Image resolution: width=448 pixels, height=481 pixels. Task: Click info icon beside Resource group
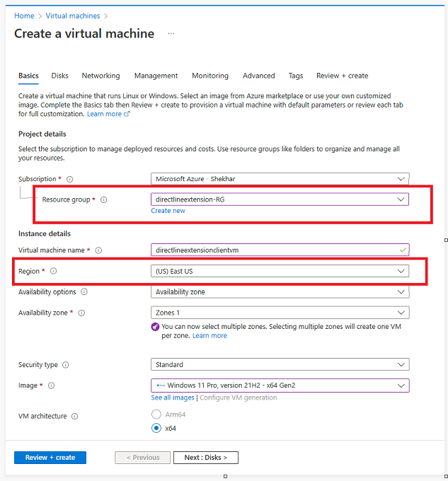[103, 199]
